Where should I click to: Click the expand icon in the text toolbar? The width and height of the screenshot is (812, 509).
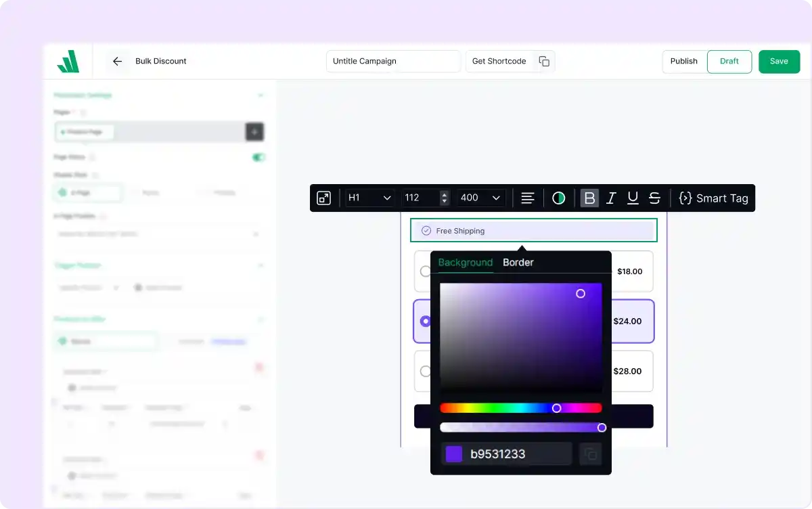(x=324, y=198)
